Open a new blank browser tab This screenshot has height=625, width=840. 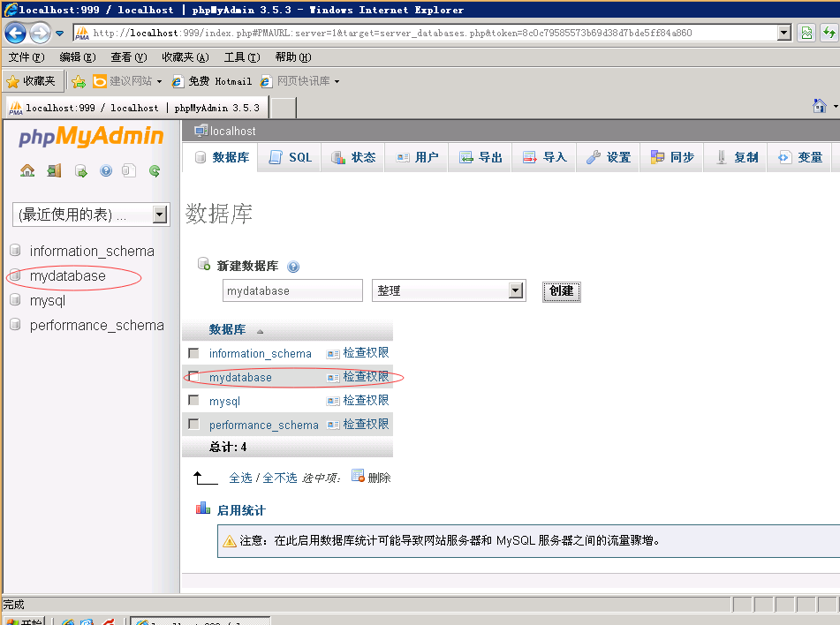click(283, 109)
